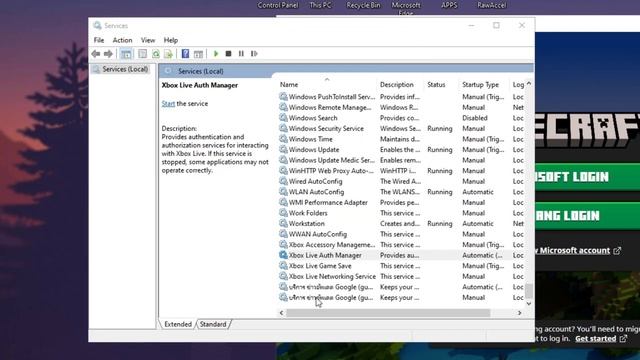Viewport: 640px width, 360px height.
Task: Click Xbox Live Networking Service row
Action: [x=402, y=276]
